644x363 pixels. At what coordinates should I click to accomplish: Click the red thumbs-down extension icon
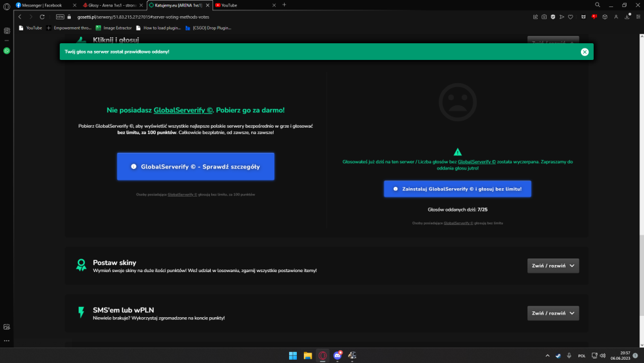pos(594,17)
